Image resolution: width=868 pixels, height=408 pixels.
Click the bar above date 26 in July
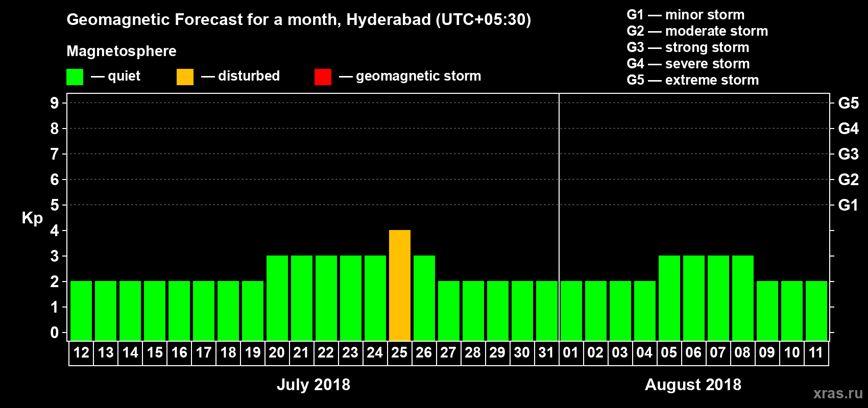click(x=424, y=298)
